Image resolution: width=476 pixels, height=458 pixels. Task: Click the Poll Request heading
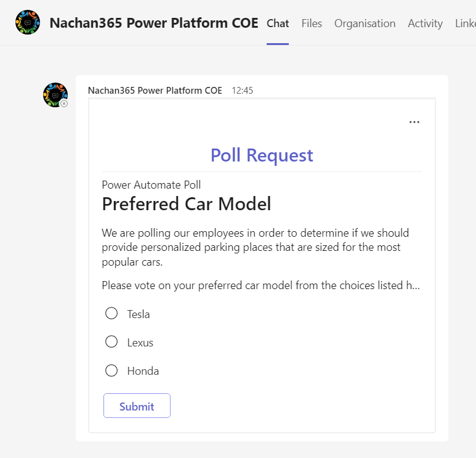(x=262, y=155)
